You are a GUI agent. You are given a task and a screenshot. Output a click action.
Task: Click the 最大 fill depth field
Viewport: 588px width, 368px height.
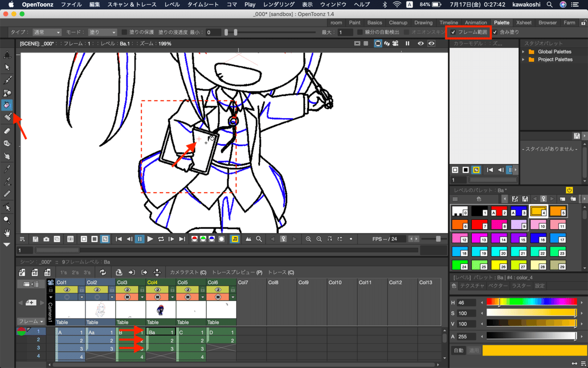coord(345,32)
